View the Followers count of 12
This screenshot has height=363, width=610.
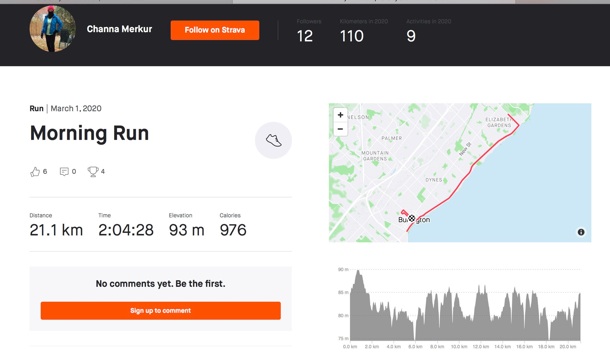[x=305, y=36]
